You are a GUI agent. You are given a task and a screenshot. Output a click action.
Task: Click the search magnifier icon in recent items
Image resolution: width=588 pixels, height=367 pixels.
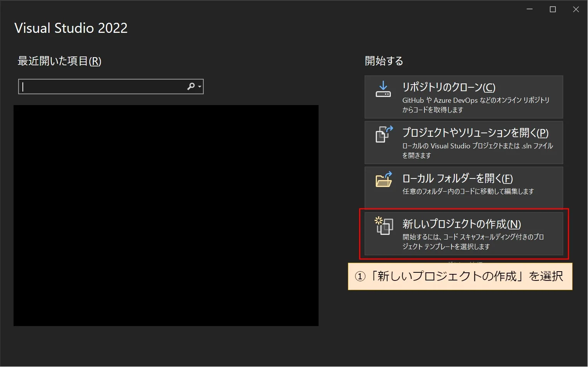(x=191, y=87)
